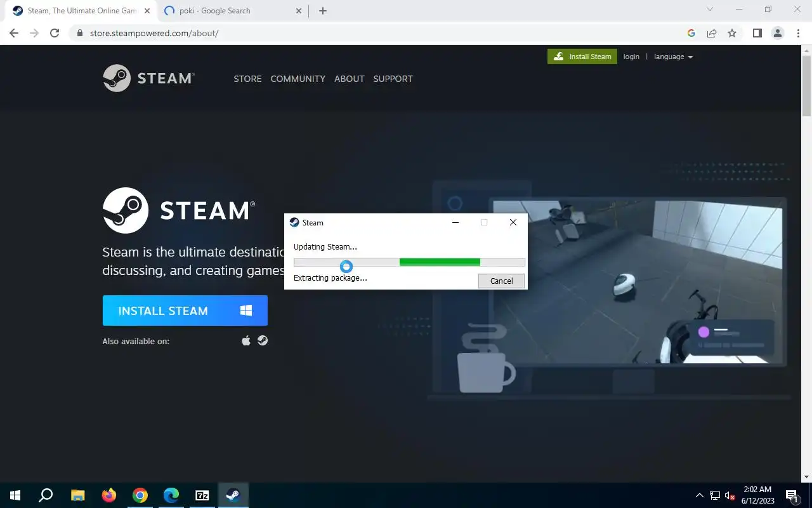Click the Apple macOS download icon
The height and width of the screenshot is (508, 812).
point(246,341)
